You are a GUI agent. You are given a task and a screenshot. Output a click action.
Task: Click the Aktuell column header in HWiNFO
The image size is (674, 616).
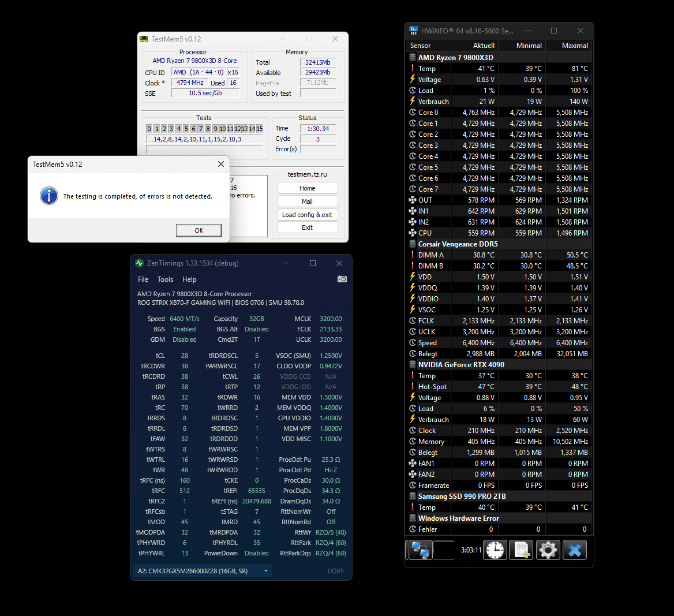(475, 46)
